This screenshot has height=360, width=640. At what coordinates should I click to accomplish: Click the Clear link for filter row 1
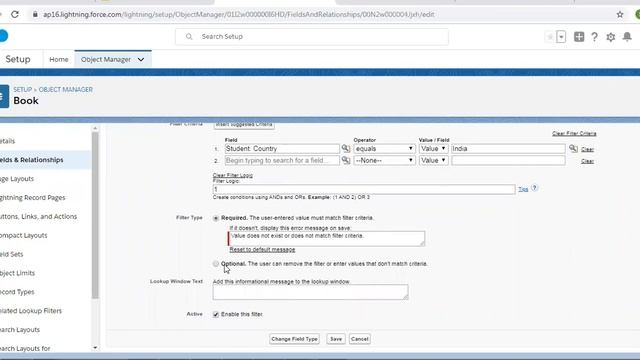click(587, 149)
